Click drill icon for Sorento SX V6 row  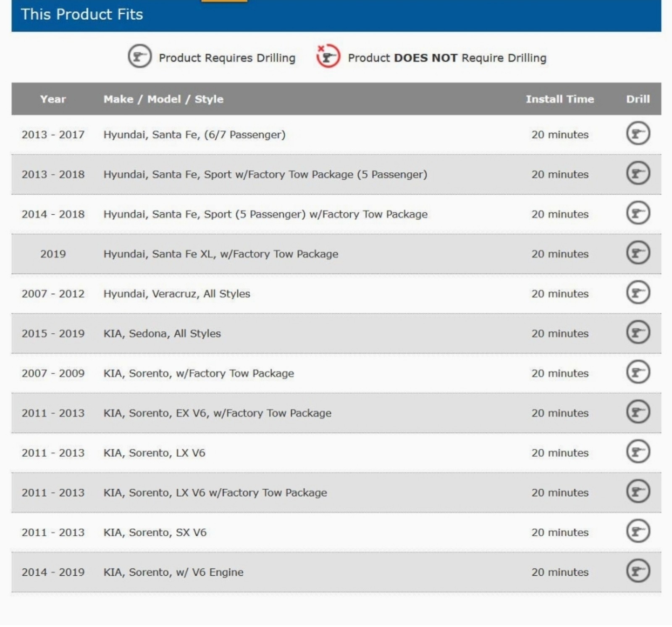pyautogui.click(x=638, y=531)
